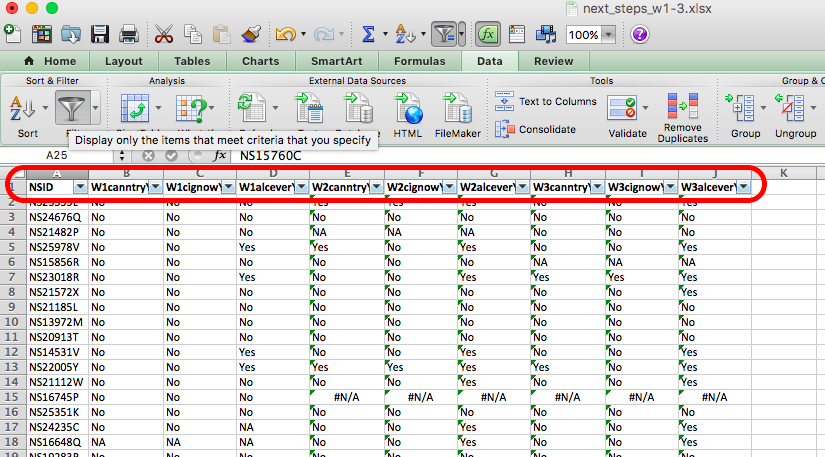
Task: Open the NSID column filter dropdown
Action: point(78,187)
